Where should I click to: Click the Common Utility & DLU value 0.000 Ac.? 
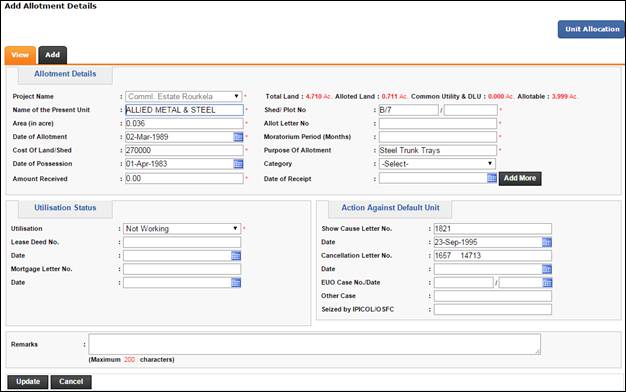pos(501,97)
